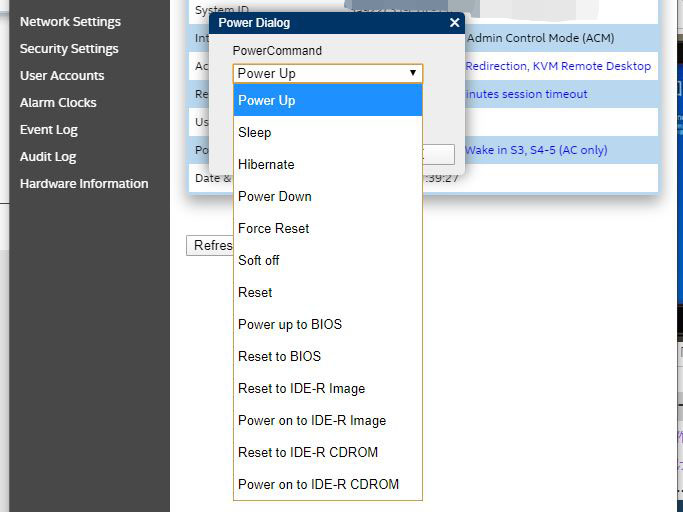Viewport: 683px width, 512px height.
Task: Select Reset to IDE-R CDROM
Action: coord(328,452)
